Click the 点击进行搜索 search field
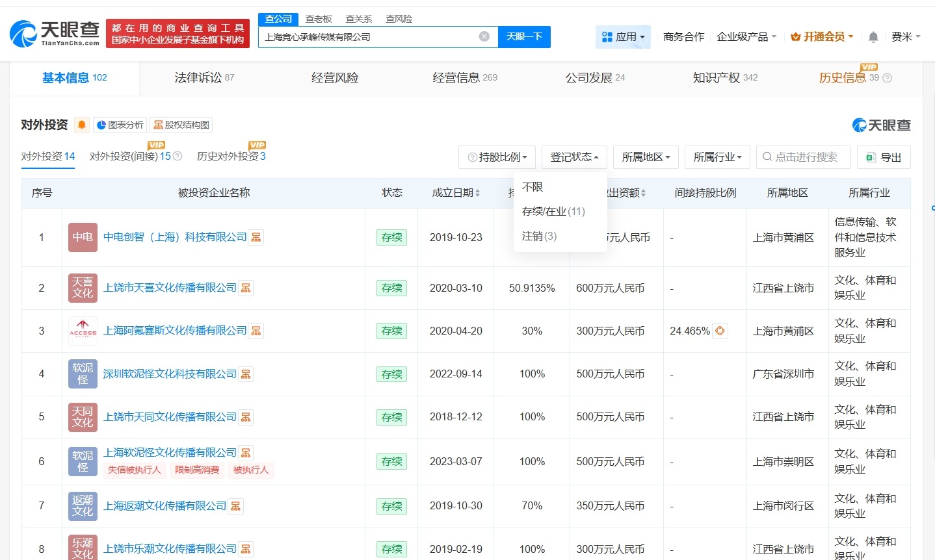The image size is (935, 560). (803, 157)
